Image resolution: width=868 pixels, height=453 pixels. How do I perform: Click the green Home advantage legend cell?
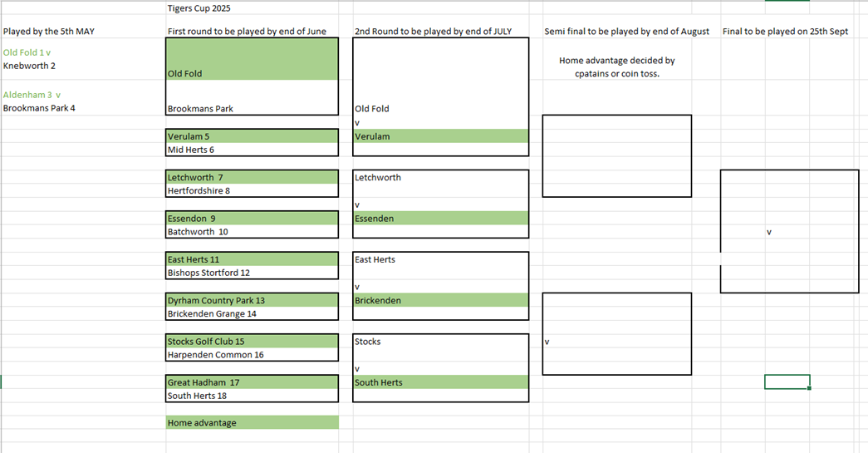click(252, 422)
